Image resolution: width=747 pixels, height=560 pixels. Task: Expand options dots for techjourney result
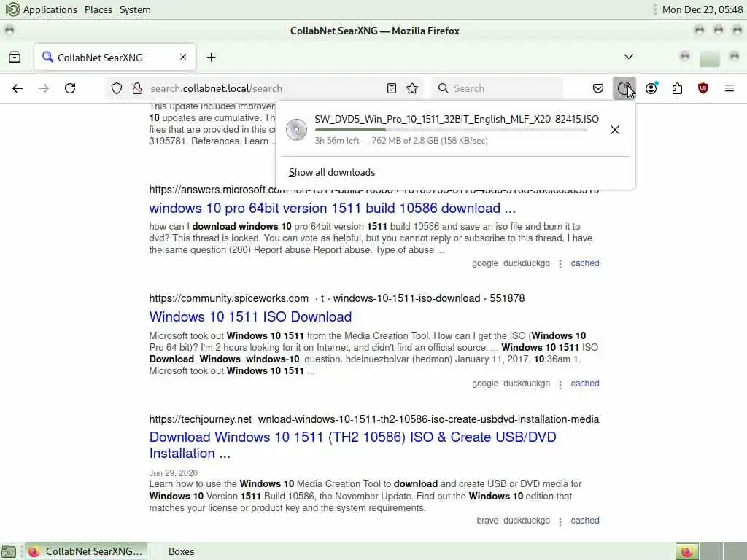pos(560,521)
